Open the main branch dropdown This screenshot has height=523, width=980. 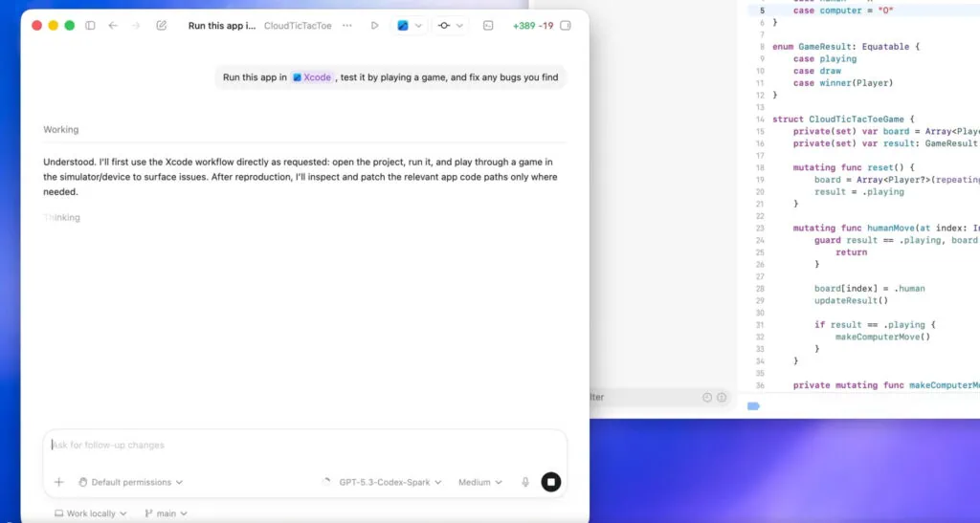point(166,513)
